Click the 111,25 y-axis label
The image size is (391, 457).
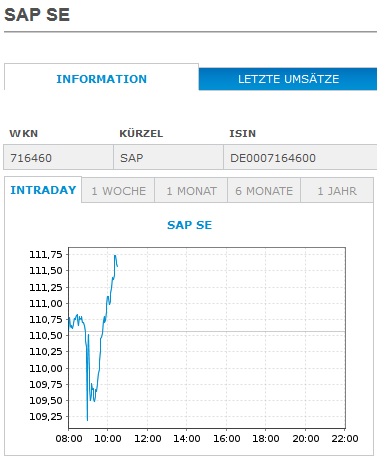pos(46,287)
